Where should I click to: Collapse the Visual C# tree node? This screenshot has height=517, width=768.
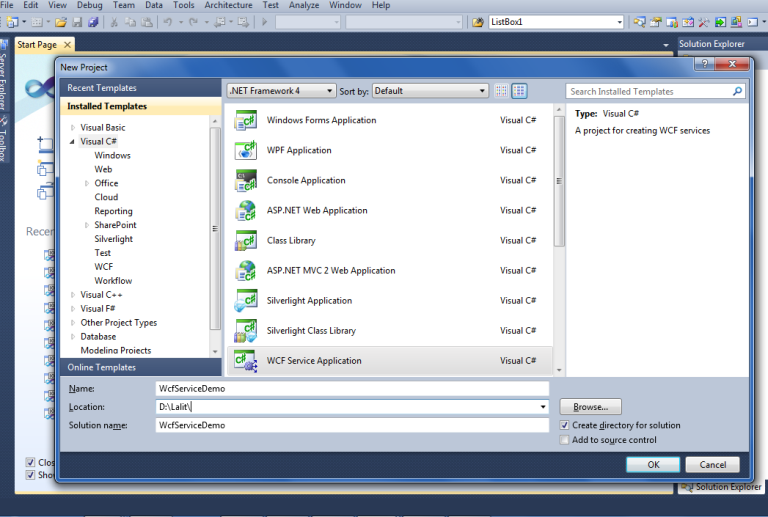(x=72, y=141)
